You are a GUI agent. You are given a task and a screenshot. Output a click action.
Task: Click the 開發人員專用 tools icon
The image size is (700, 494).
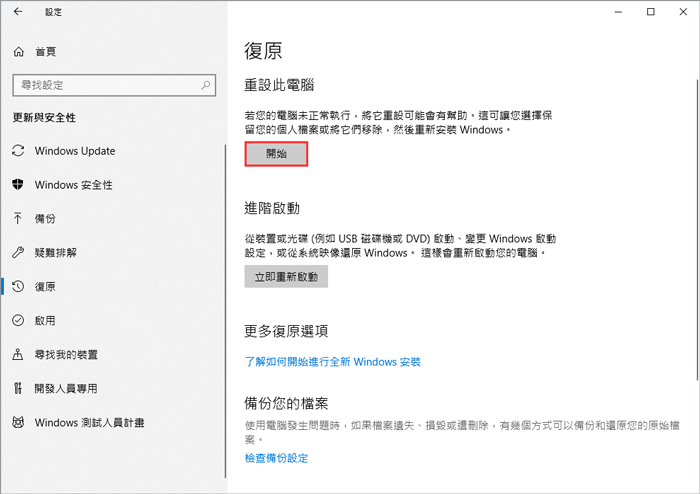click(x=18, y=389)
